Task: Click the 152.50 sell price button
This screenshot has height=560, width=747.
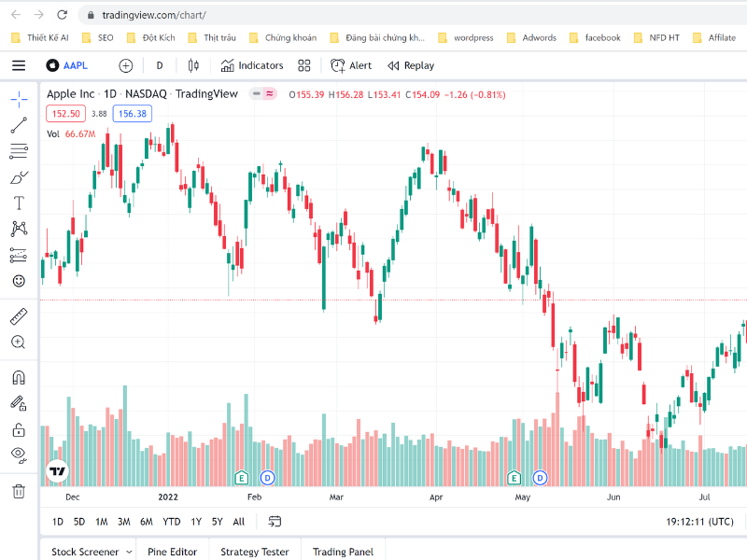Action: (x=65, y=114)
